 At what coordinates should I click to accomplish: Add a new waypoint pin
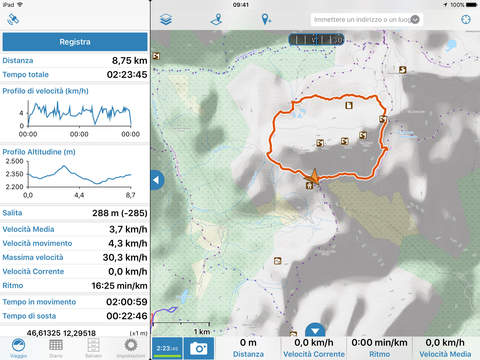click(x=266, y=19)
